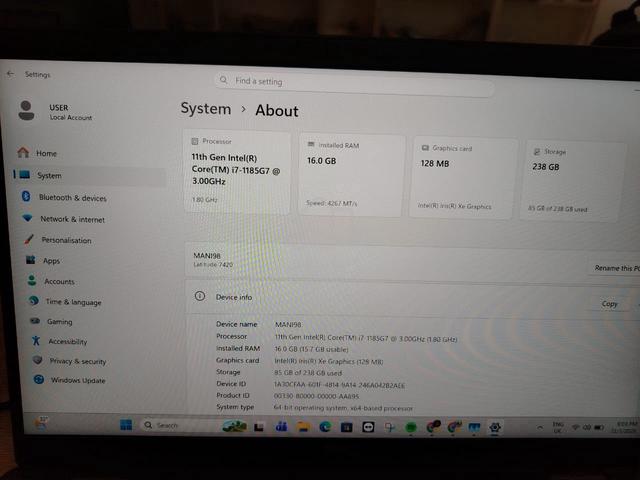Image resolution: width=640 pixels, height=480 pixels.
Task: Collapse the Device info section header
Action: click(412, 298)
